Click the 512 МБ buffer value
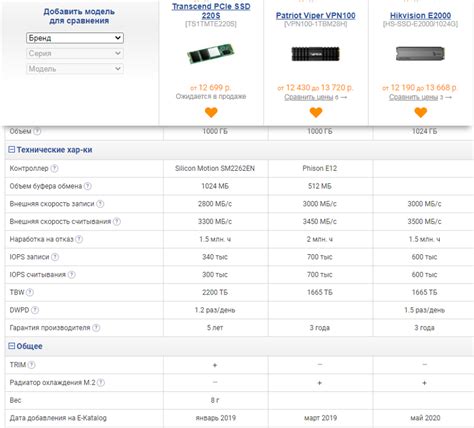Screen dimensions: 474x428 pyautogui.click(x=320, y=186)
